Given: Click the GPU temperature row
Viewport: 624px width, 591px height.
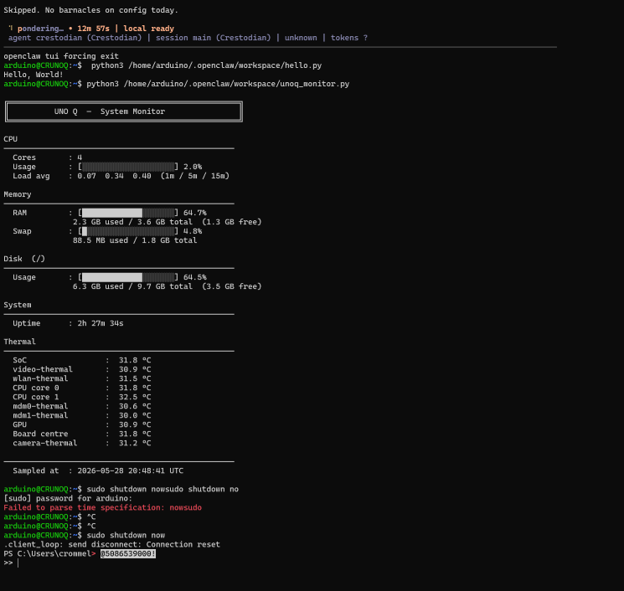Looking at the screenshot, I should 82,425.
